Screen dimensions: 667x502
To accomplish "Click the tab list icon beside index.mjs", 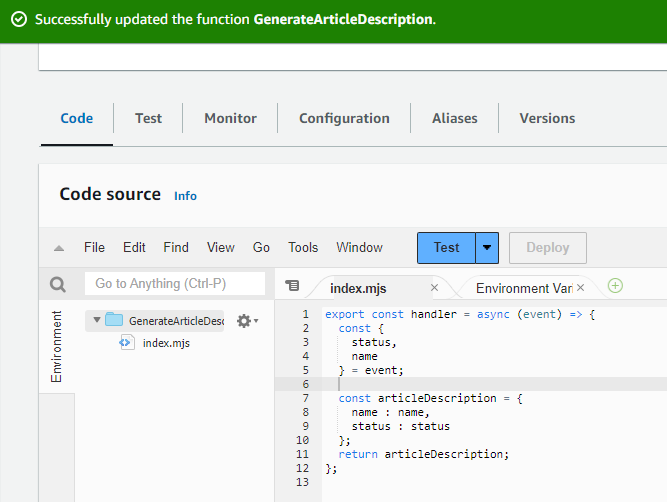I will point(292,286).
